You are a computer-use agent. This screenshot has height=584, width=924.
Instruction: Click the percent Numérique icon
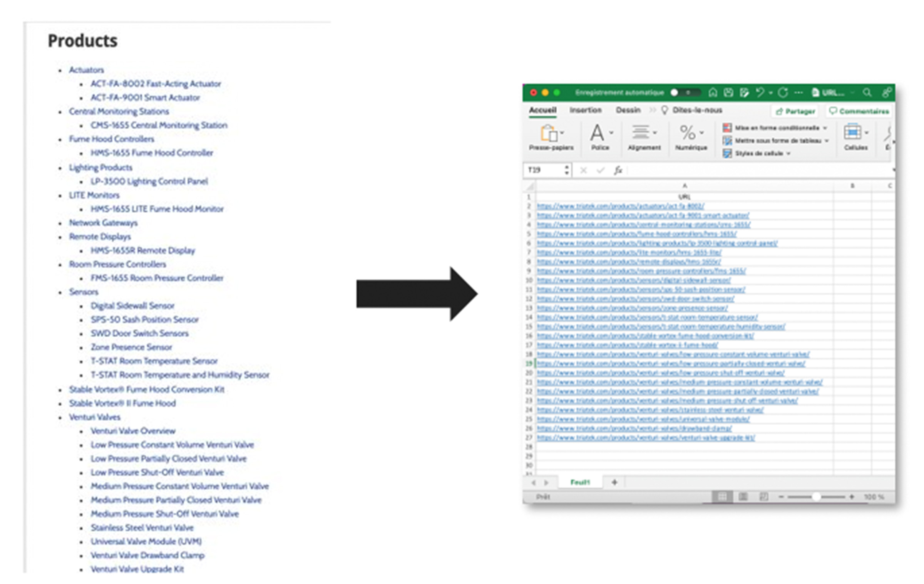(688, 133)
